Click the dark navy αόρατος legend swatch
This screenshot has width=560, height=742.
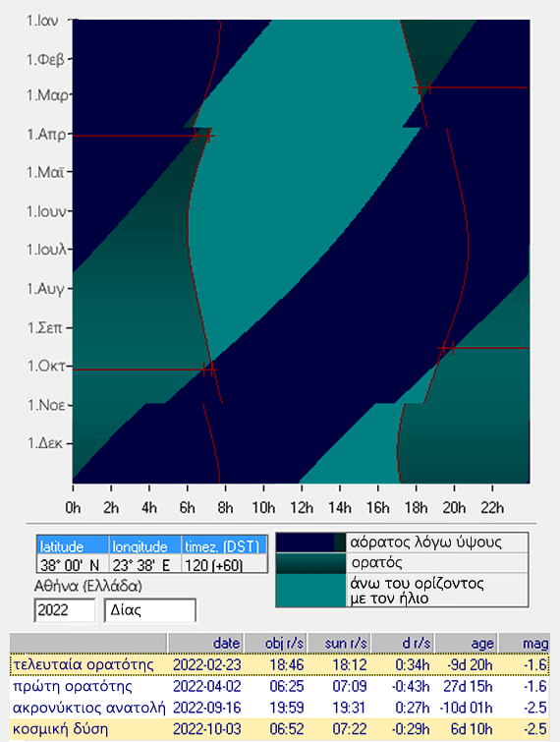[x=311, y=542]
